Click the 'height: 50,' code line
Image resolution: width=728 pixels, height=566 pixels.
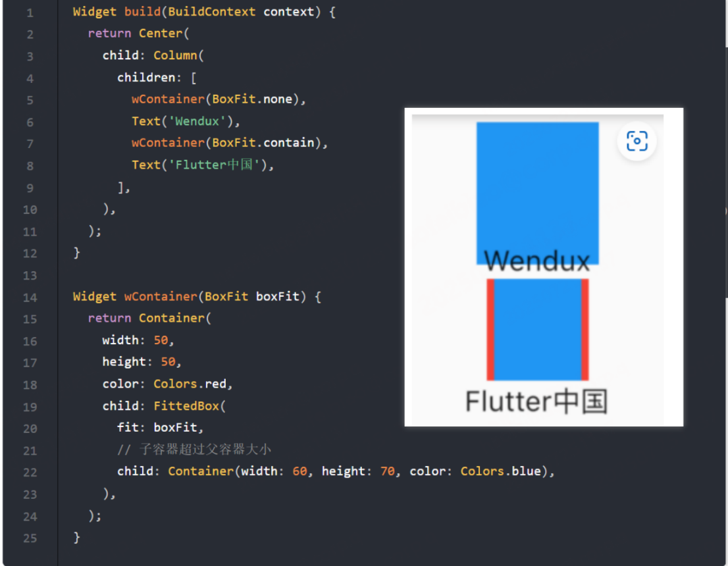[142, 362]
